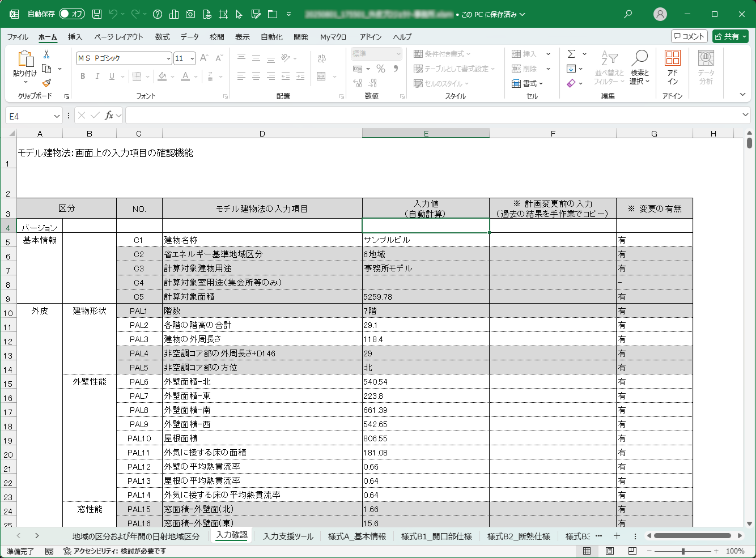Switch to Page Layout view in status bar
Image resolution: width=756 pixels, height=558 pixels.
(x=610, y=551)
